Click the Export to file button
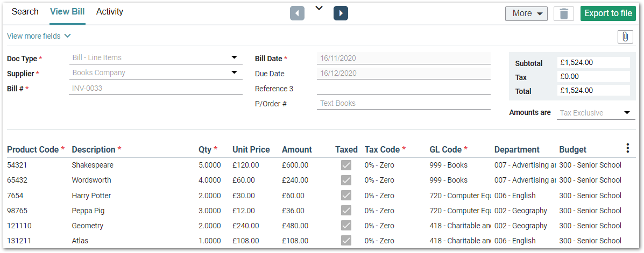Image resolution: width=644 pixels, height=253 pixels. 608,13
